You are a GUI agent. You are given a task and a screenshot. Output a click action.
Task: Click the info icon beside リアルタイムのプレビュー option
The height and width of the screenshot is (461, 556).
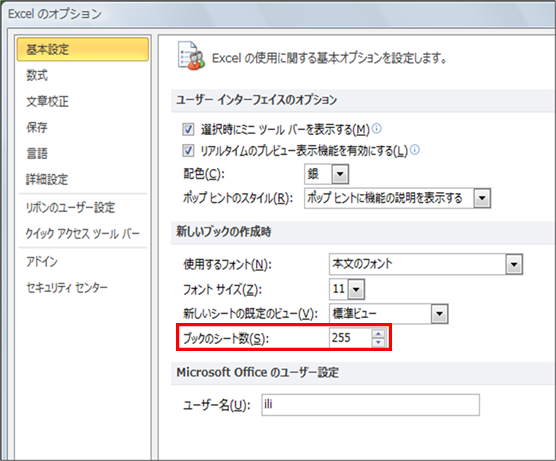coord(415,150)
